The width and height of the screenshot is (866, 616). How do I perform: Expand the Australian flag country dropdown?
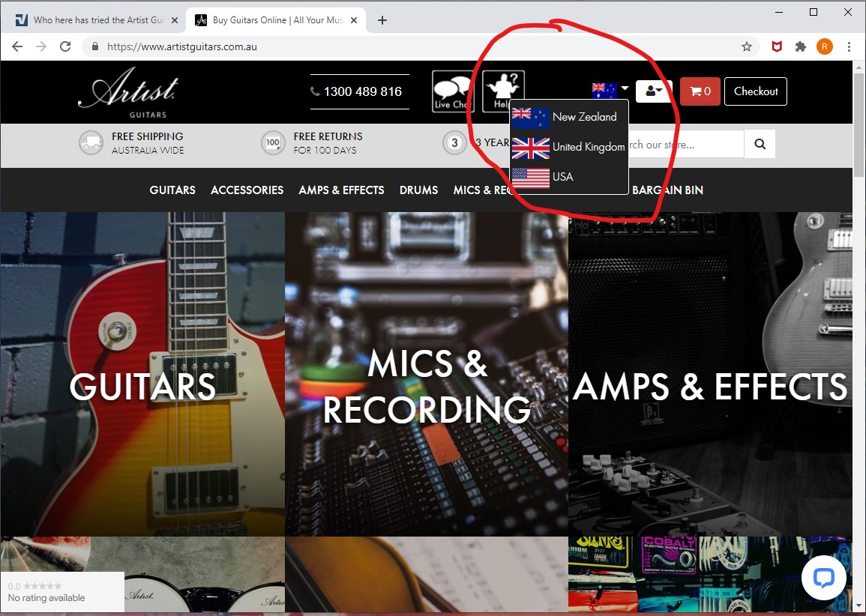point(610,91)
